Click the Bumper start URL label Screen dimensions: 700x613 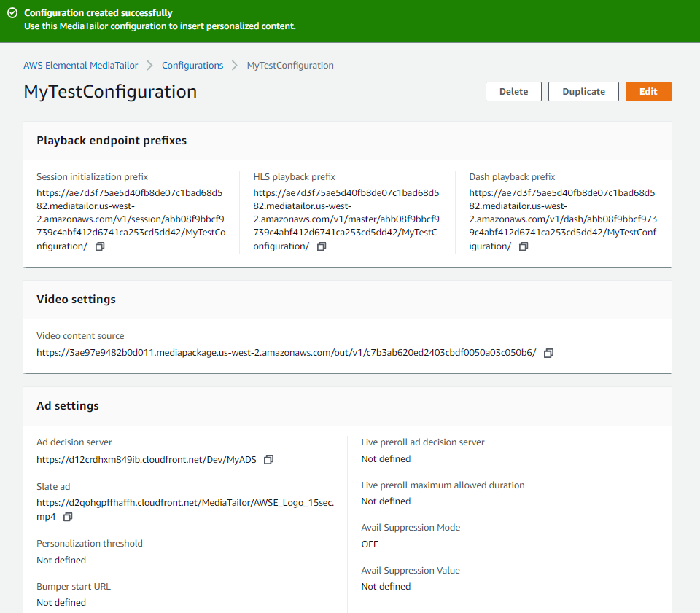pyautogui.click(x=74, y=586)
